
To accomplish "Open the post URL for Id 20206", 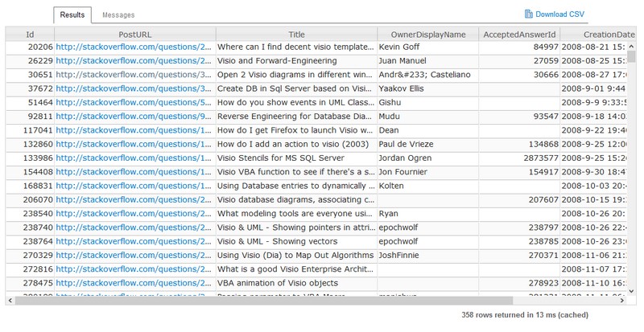I will pyautogui.click(x=134, y=47).
